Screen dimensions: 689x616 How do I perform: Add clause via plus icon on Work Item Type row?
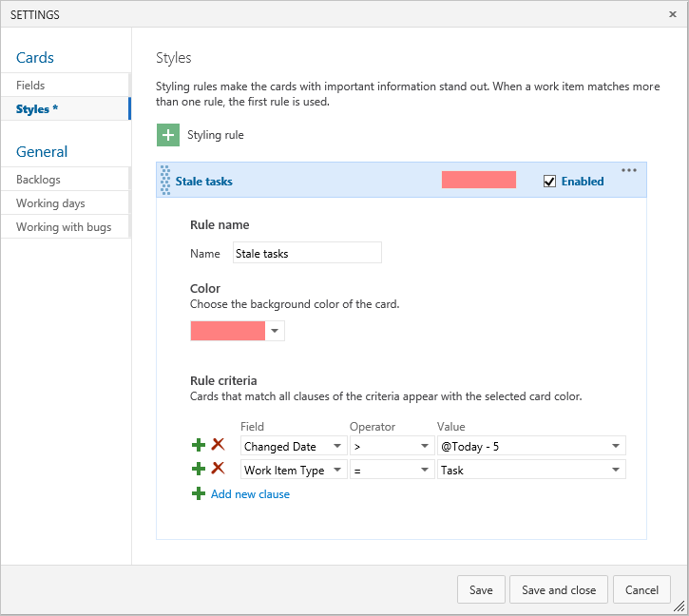(199, 469)
